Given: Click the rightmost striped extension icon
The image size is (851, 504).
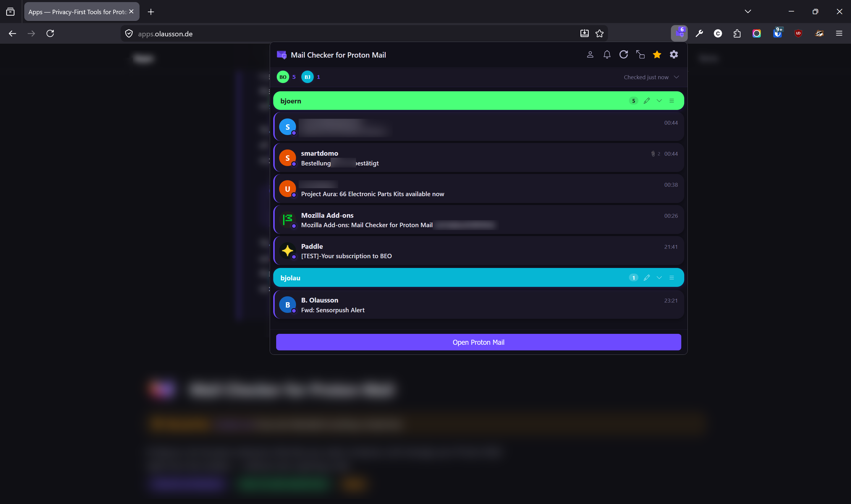Looking at the screenshot, I should click(819, 33).
